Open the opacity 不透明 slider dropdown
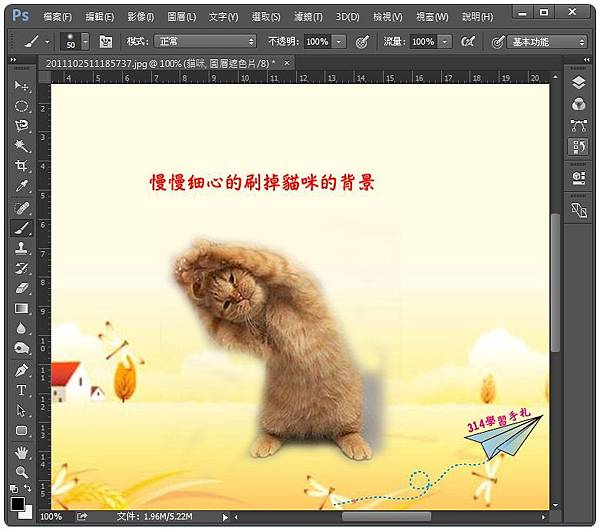This screenshot has height=531, width=600. click(339, 41)
